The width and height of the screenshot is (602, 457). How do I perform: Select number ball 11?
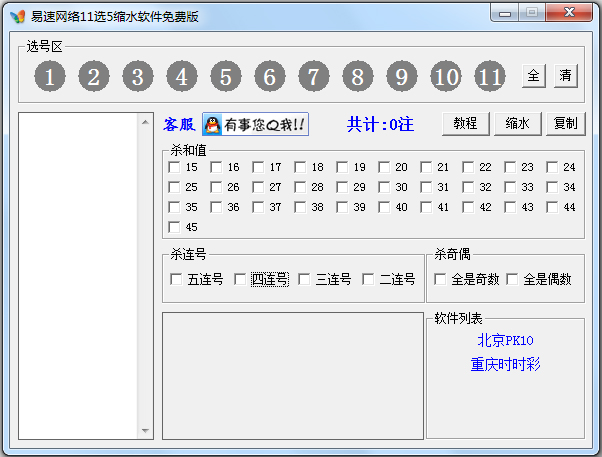[490, 76]
